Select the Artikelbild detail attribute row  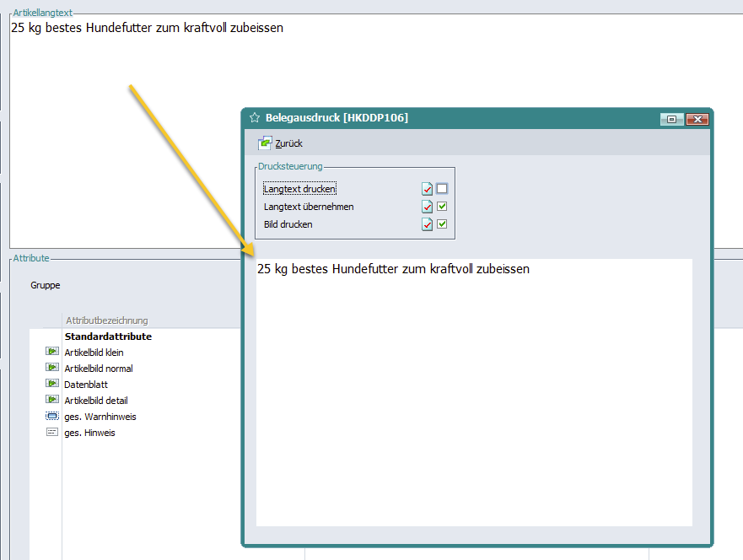point(96,401)
